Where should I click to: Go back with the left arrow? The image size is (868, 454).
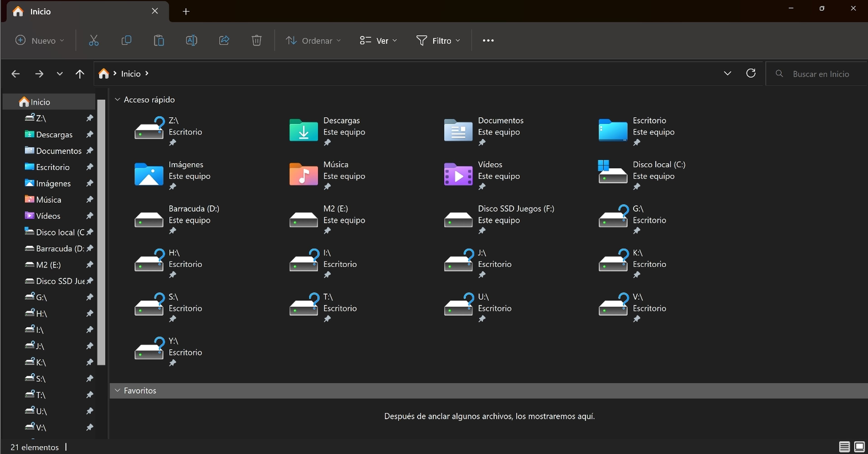[16, 74]
